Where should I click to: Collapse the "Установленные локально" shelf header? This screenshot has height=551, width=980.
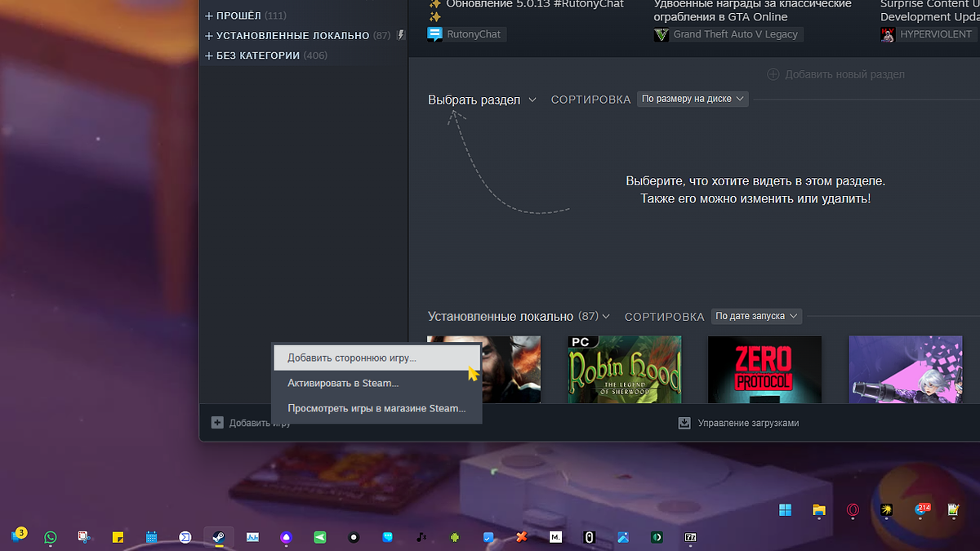(519, 316)
